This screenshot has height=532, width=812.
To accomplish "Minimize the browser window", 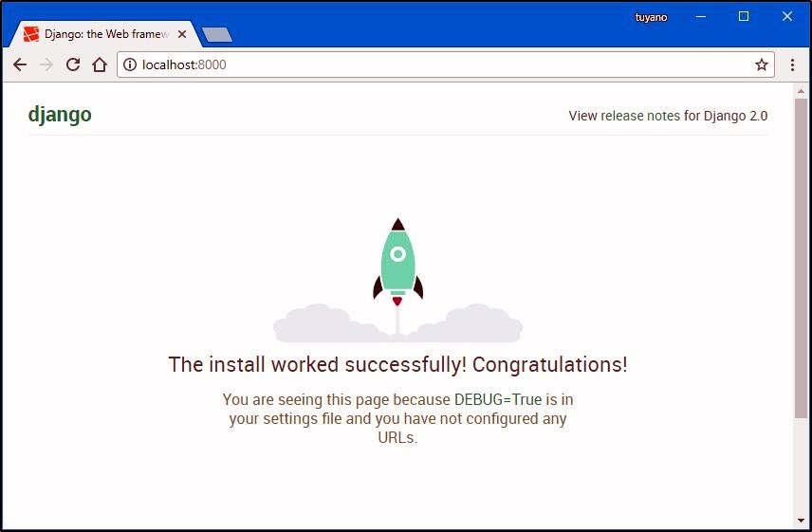I will pyautogui.click(x=701, y=16).
